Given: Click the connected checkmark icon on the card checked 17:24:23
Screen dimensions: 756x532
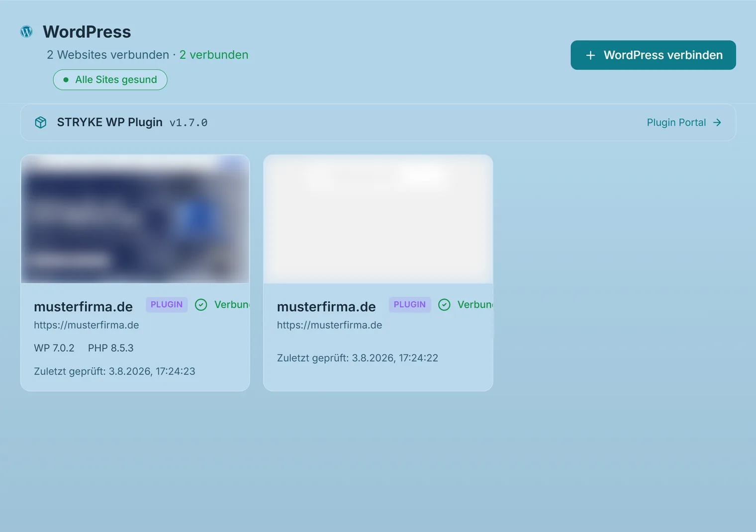Looking at the screenshot, I should [201, 305].
